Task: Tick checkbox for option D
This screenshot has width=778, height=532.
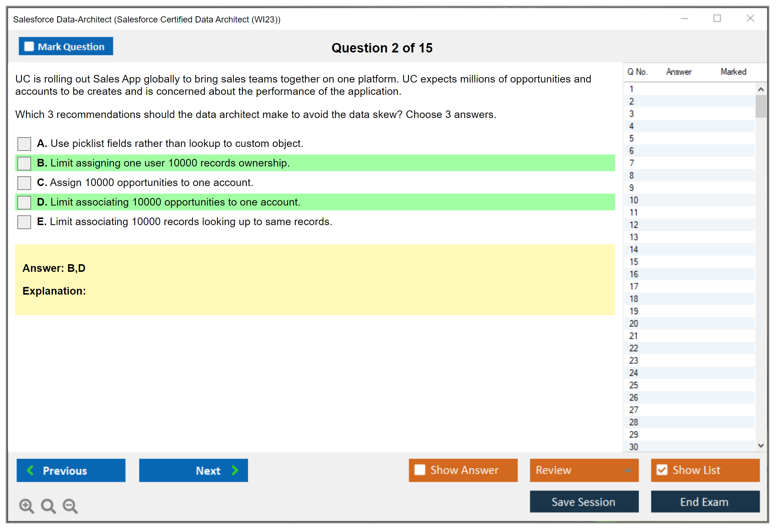Action: click(x=24, y=202)
